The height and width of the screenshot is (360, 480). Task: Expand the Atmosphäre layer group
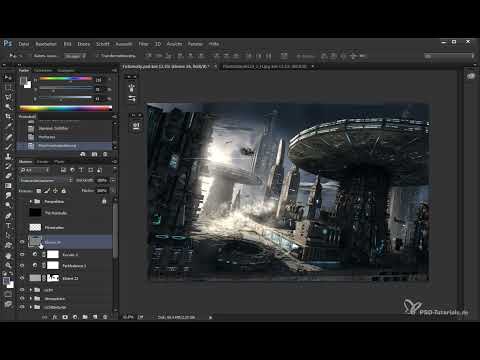click(31, 299)
